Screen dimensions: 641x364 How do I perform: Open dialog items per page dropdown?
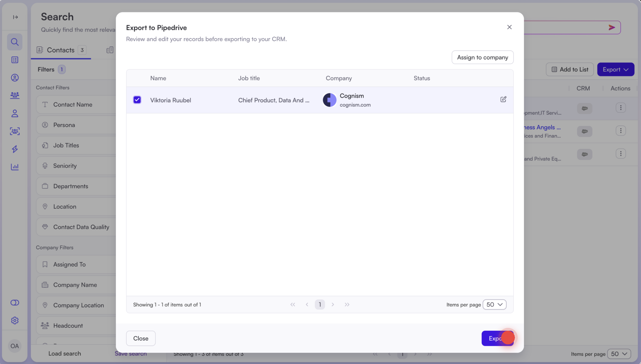click(x=494, y=305)
